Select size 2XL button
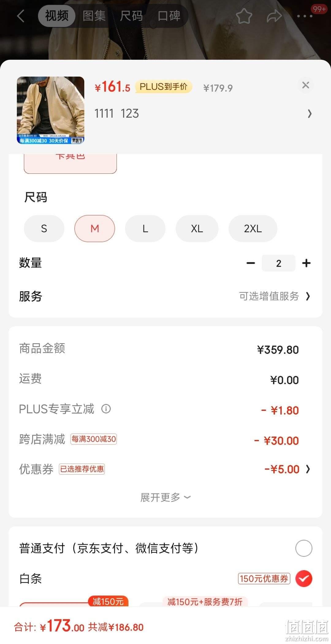 (253, 229)
